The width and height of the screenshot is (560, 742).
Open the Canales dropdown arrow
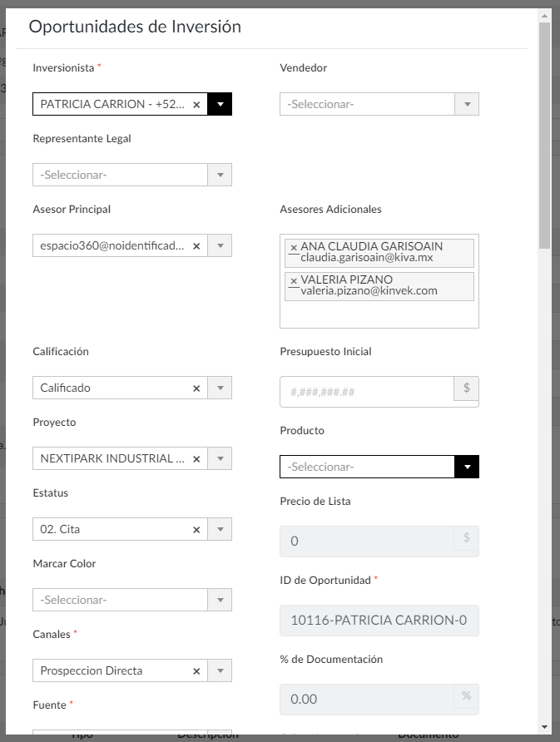[221, 670]
